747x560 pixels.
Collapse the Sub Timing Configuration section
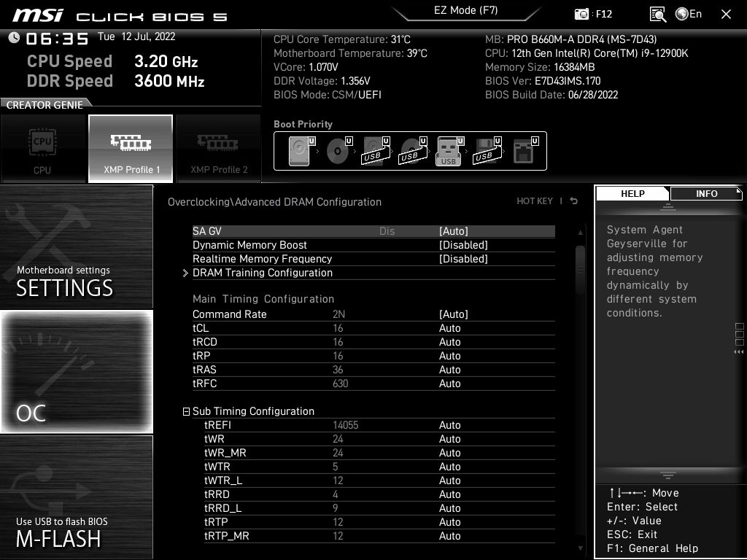186,411
